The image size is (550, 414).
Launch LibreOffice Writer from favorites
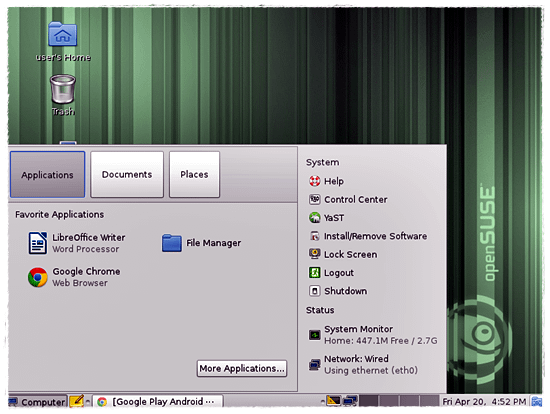77,243
